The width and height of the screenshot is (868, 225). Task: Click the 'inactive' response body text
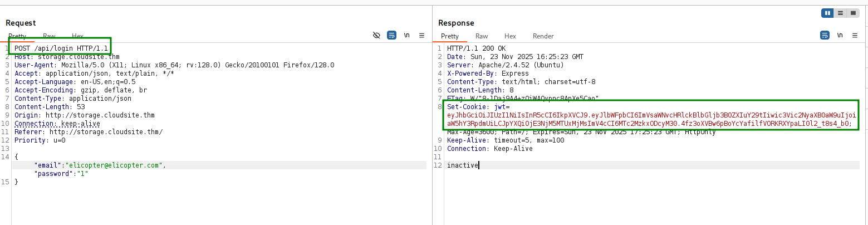click(462, 165)
